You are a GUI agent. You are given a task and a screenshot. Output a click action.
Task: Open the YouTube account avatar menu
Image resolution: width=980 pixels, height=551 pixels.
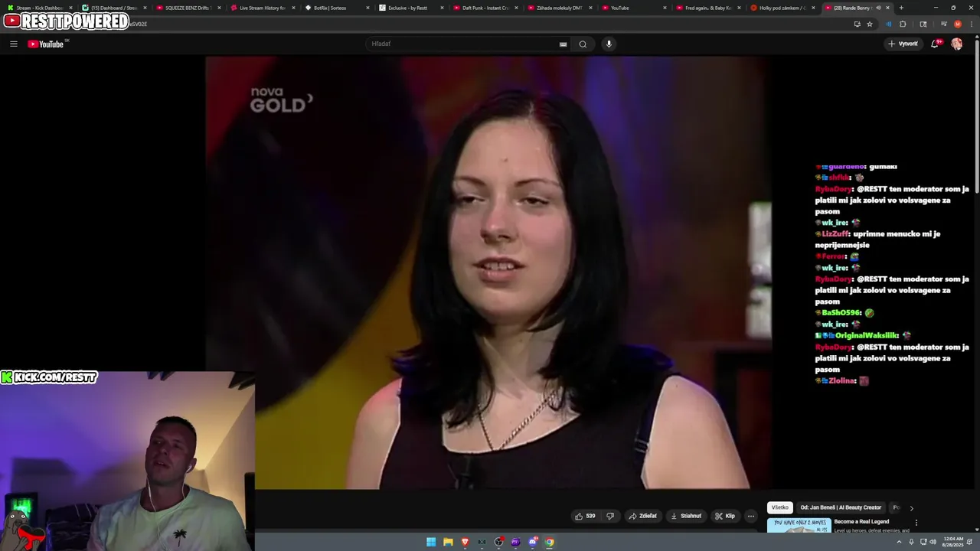[956, 44]
